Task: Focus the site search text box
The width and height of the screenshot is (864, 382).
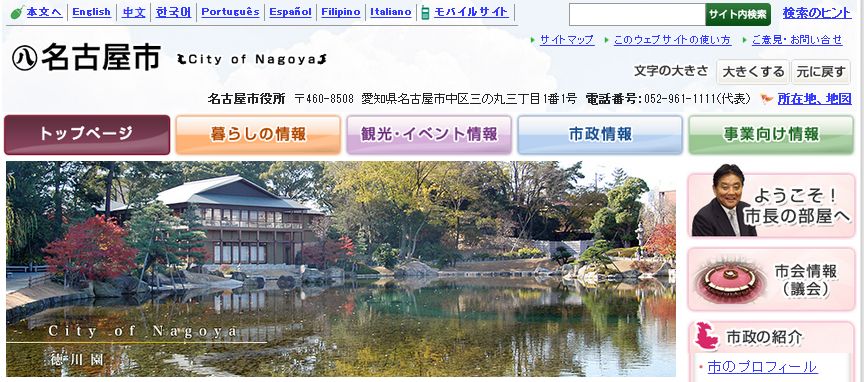Action: click(x=637, y=14)
